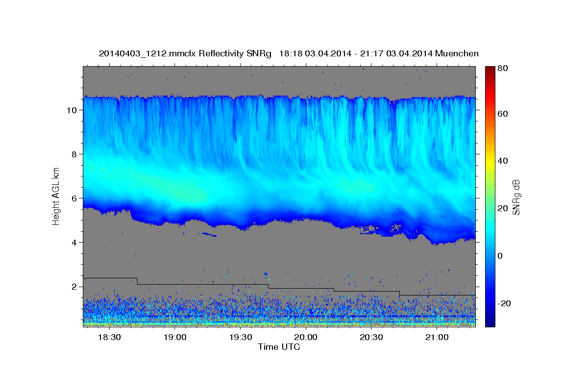Click the '8' height axis label
Viewport: 588px width, 392px height.
click(73, 154)
